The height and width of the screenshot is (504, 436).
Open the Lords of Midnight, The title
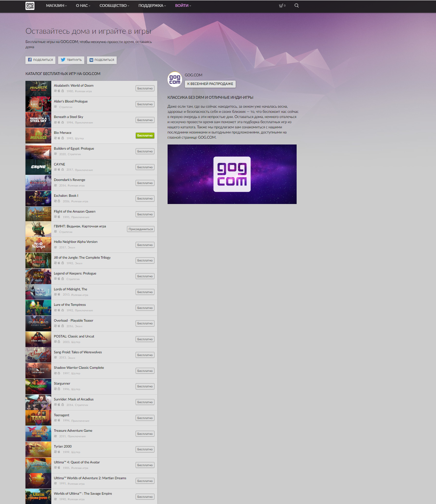(x=71, y=289)
